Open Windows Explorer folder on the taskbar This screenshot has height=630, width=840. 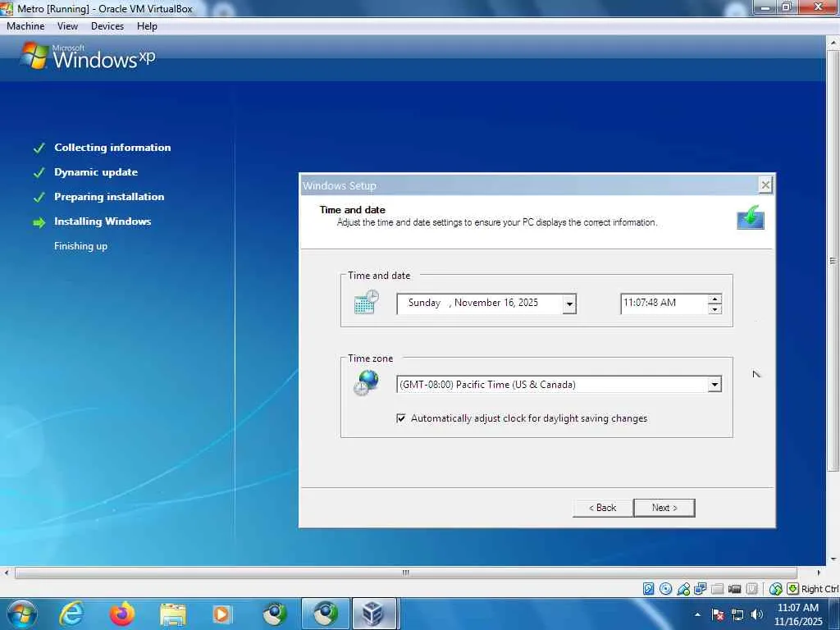click(172, 614)
